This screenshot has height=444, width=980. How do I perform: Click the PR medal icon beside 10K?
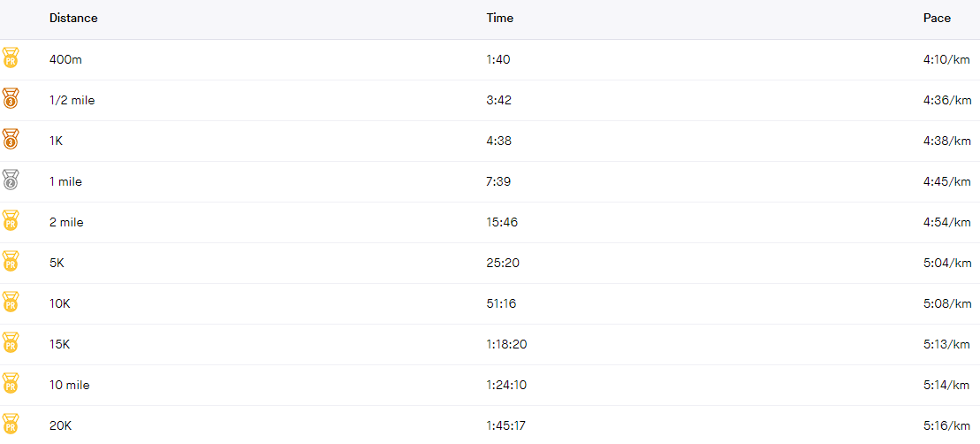click(11, 302)
